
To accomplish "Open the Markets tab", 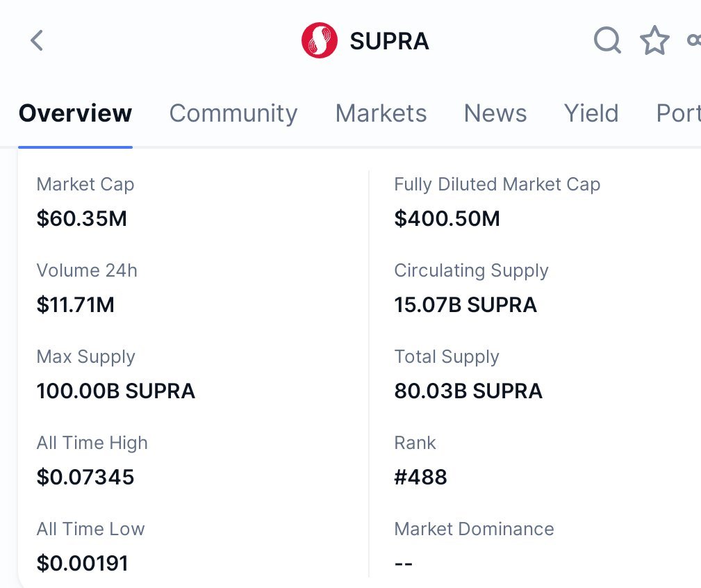I will click(x=381, y=113).
